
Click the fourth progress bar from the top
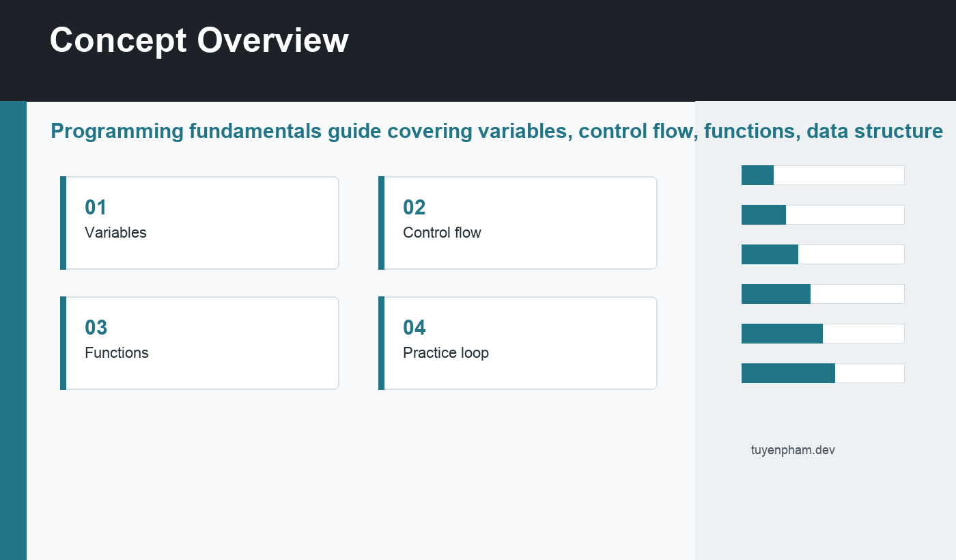point(823,294)
